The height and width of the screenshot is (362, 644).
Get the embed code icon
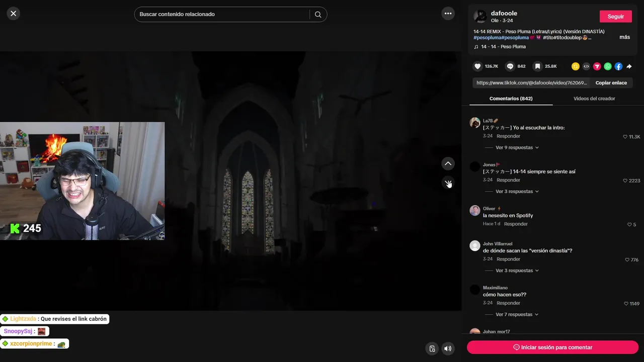click(x=586, y=66)
